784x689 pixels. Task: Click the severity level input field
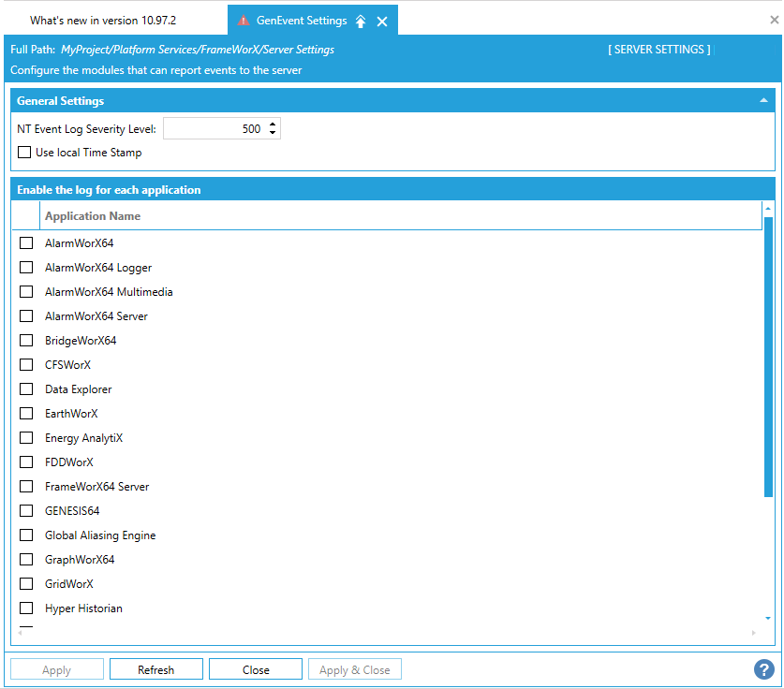(x=214, y=129)
